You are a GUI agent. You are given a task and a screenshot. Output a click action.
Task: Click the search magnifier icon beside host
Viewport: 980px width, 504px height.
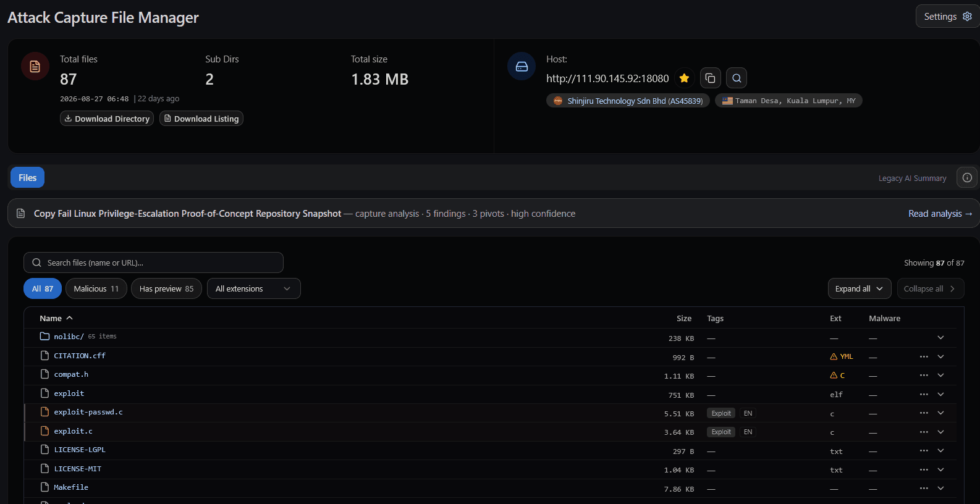pos(737,78)
